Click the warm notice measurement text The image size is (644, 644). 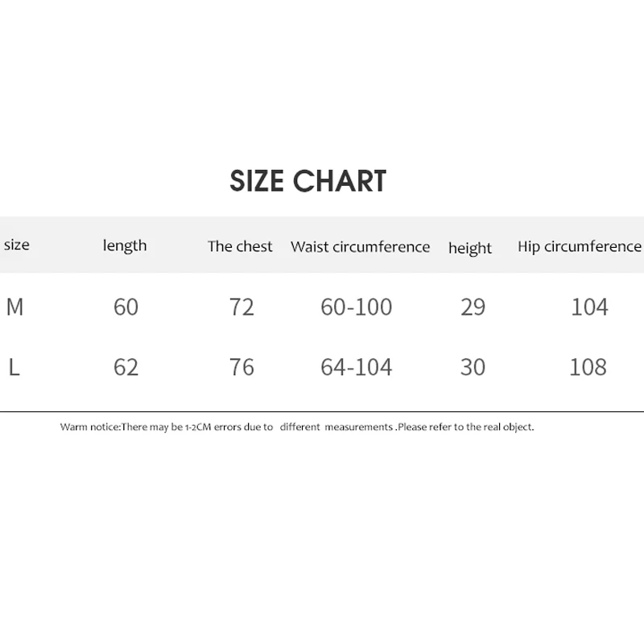coord(297,427)
